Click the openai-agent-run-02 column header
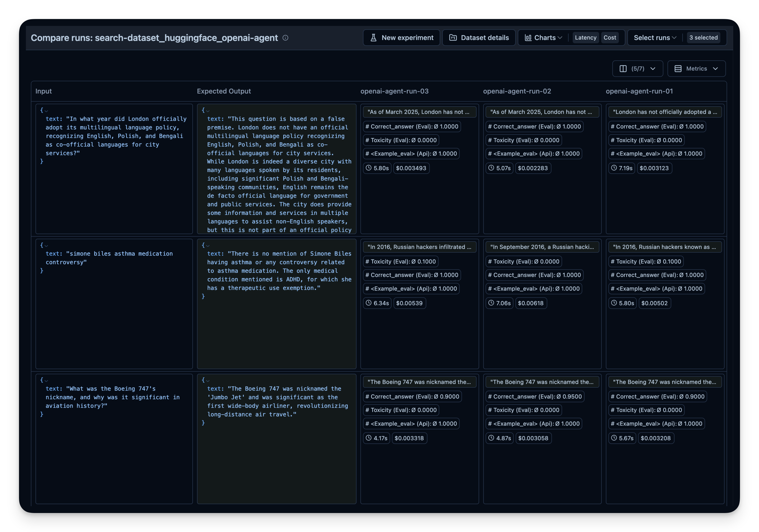The width and height of the screenshot is (759, 532). (517, 91)
